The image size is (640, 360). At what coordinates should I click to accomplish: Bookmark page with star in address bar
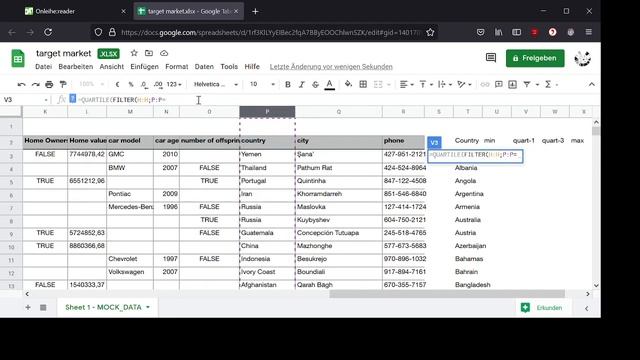[x=430, y=32]
